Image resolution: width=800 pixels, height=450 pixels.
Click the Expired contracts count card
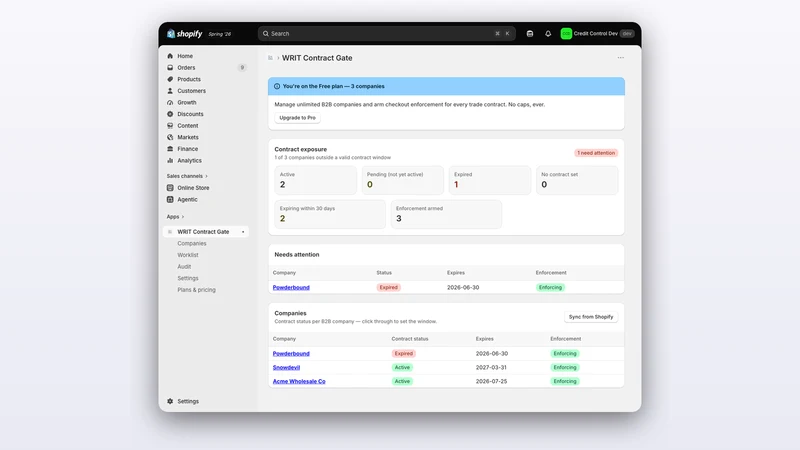pyautogui.click(x=490, y=180)
